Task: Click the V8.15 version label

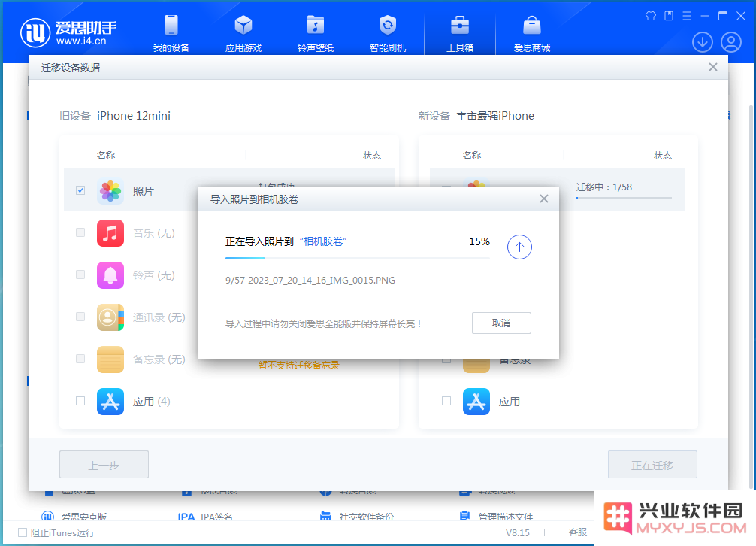Action: [517, 532]
